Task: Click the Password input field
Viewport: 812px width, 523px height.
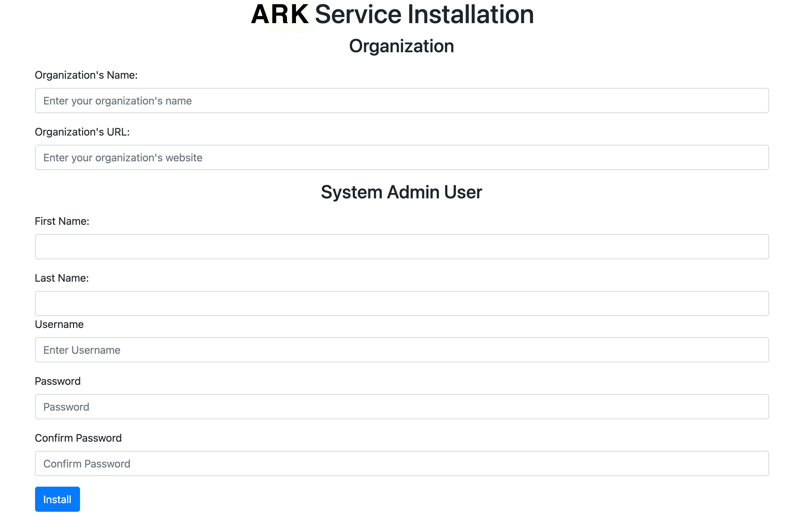Action: (401, 407)
